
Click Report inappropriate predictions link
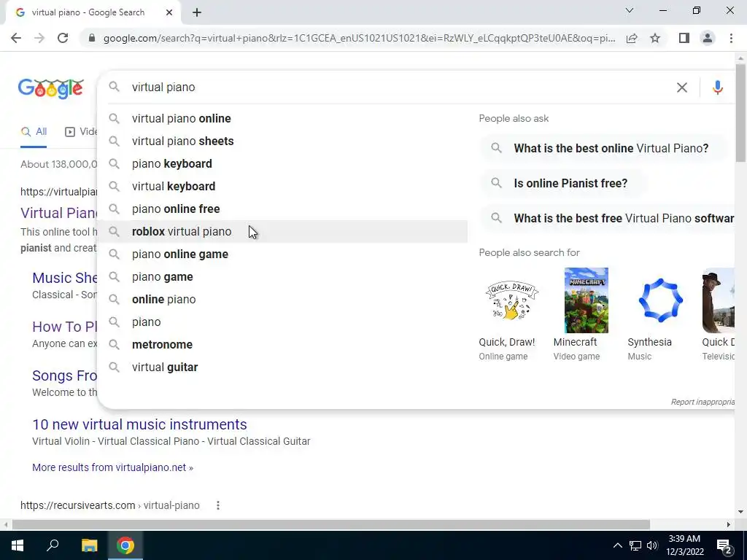point(703,402)
